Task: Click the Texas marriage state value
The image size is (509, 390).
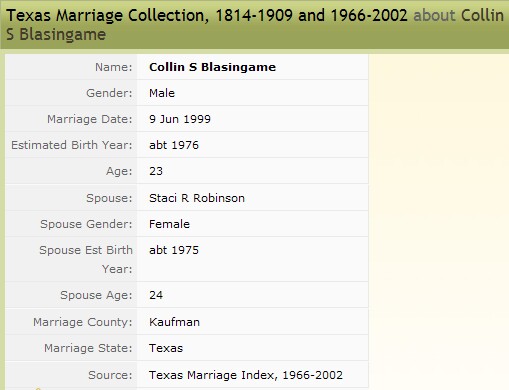Action: 166,348
